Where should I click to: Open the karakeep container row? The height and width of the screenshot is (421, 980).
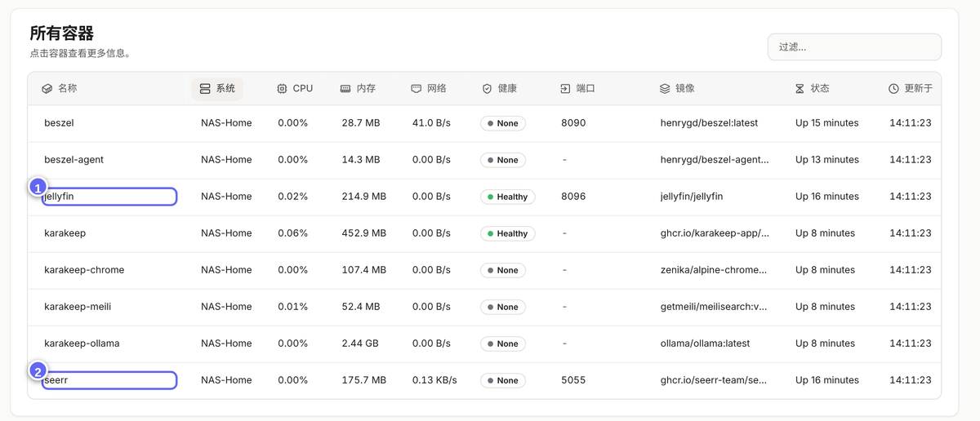coord(484,233)
